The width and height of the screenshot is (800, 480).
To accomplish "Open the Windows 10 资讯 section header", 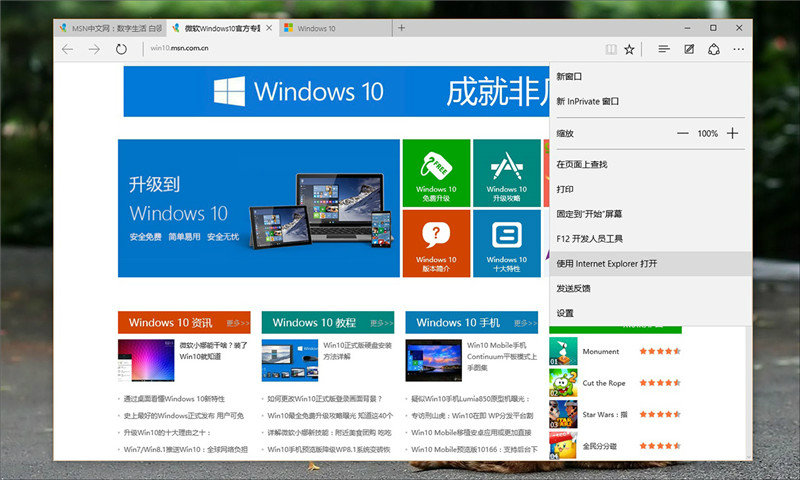I will [x=170, y=323].
